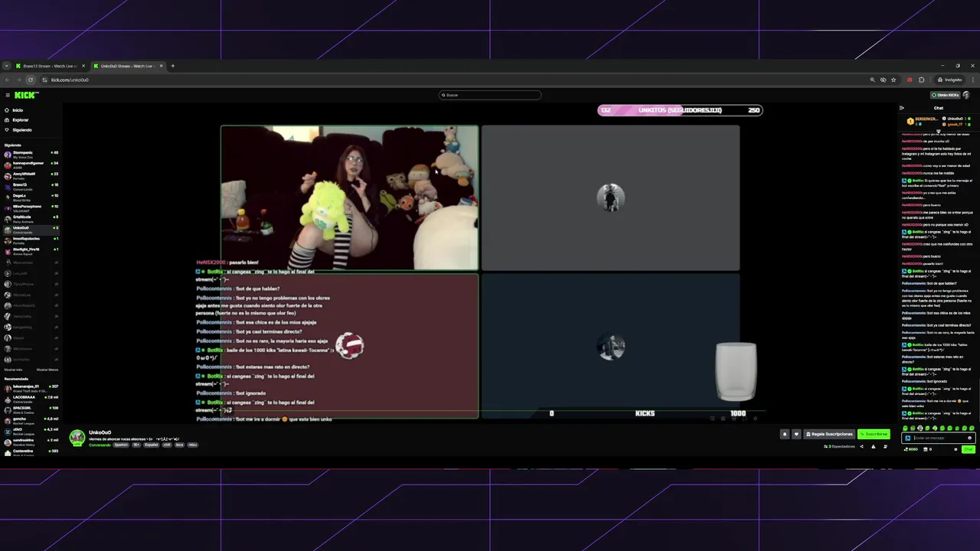
Task: Send message with green Chat button
Action: (x=968, y=449)
